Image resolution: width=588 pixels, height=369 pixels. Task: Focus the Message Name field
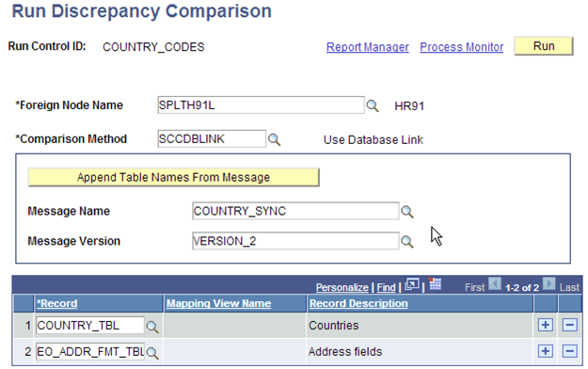pos(295,211)
